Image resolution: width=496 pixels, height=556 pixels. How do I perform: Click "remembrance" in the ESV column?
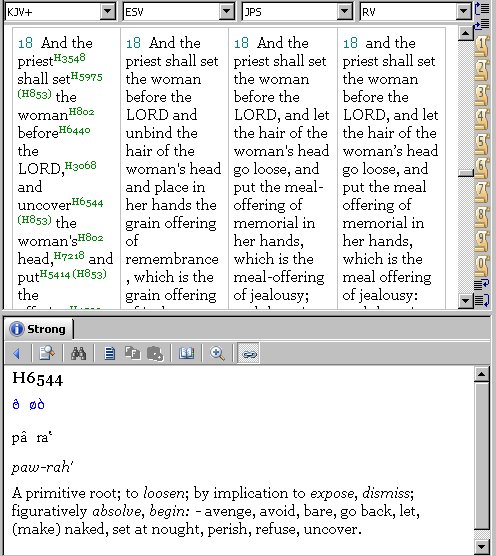click(x=172, y=259)
